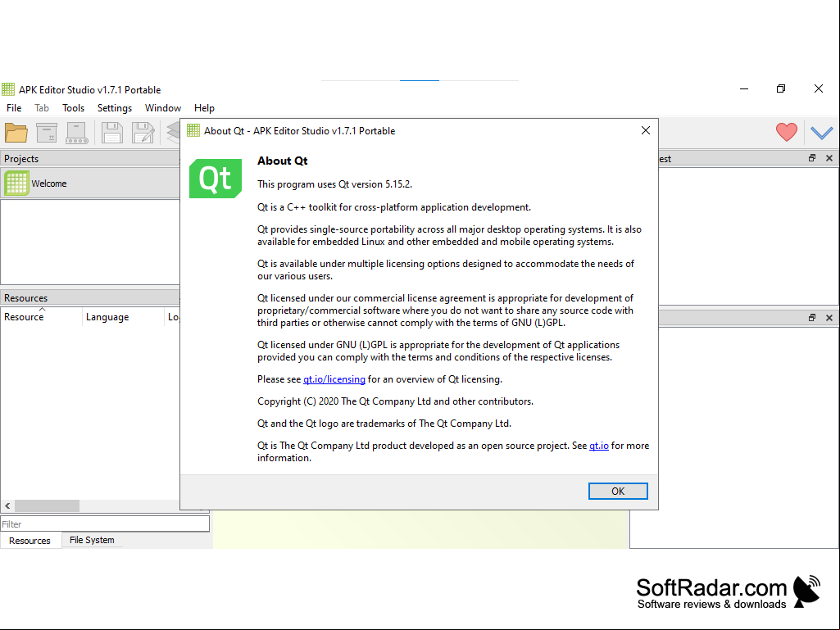The width and height of the screenshot is (840, 630).
Task: Click the blue chevron icon beside the heart
Action: tap(821, 133)
